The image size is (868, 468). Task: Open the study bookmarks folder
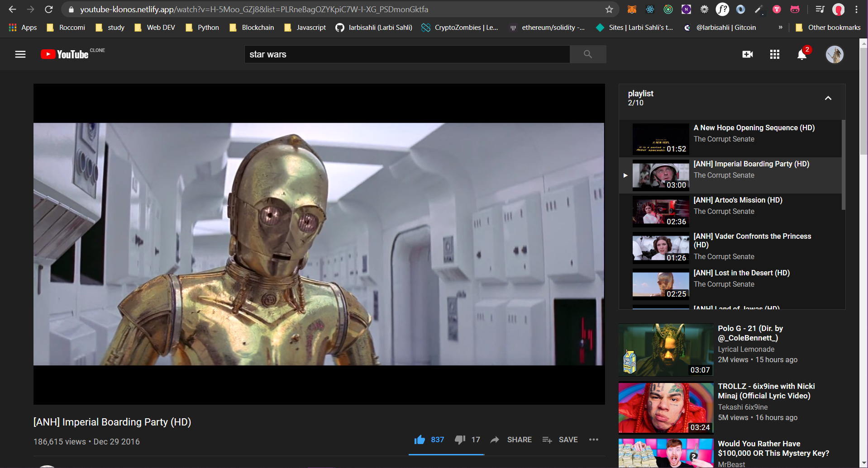tap(110, 27)
